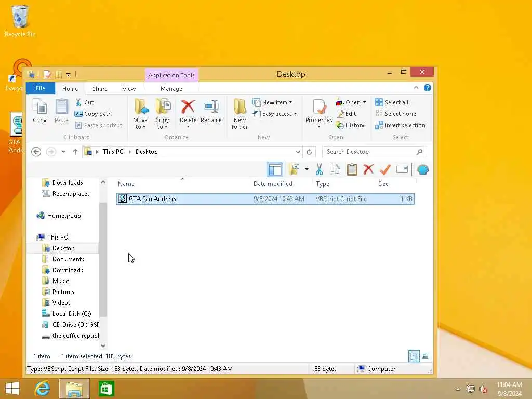Viewport: 532px width, 399px height.
Task: Click History in the Open group
Action: (x=350, y=125)
